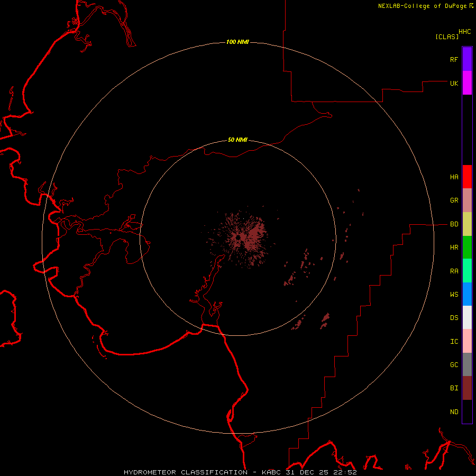Click the 'KABC' station identifier in the footer
This screenshot has width=476, height=476.
point(271,472)
